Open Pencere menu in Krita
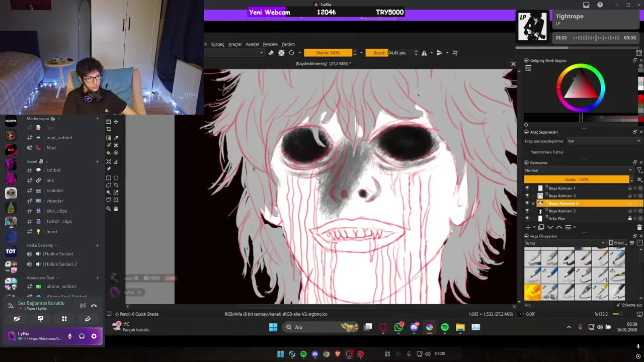Viewport: 644px width, 362px height. point(270,44)
